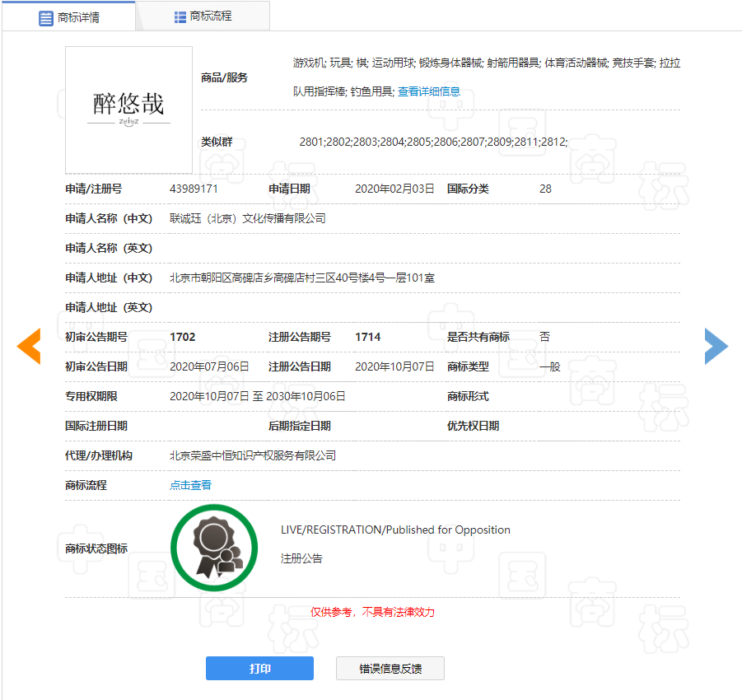Screen dimensions: 742x700
Task: Click the exclusive rights period date range
Action: pyautogui.click(x=257, y=396)
